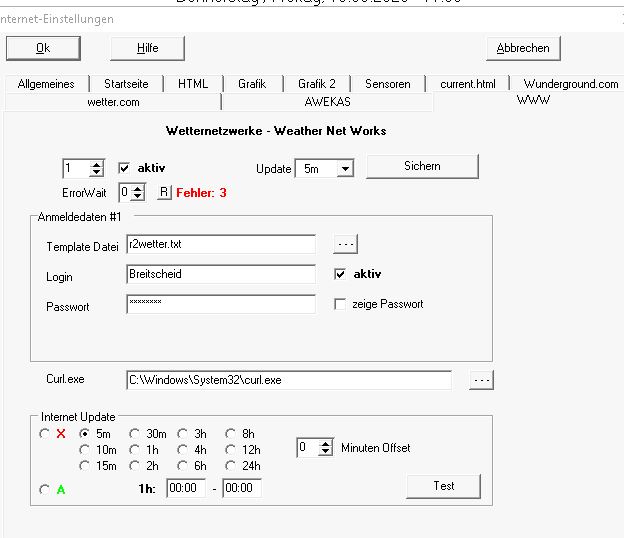This screenshot has width=624, height=538.
Task: Click the Abbrechen button
Action: [x=523, y=48]
